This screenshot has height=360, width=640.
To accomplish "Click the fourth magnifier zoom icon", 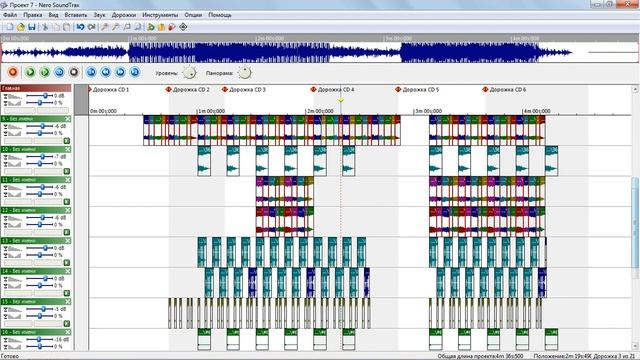I will (x=138, y=27).
